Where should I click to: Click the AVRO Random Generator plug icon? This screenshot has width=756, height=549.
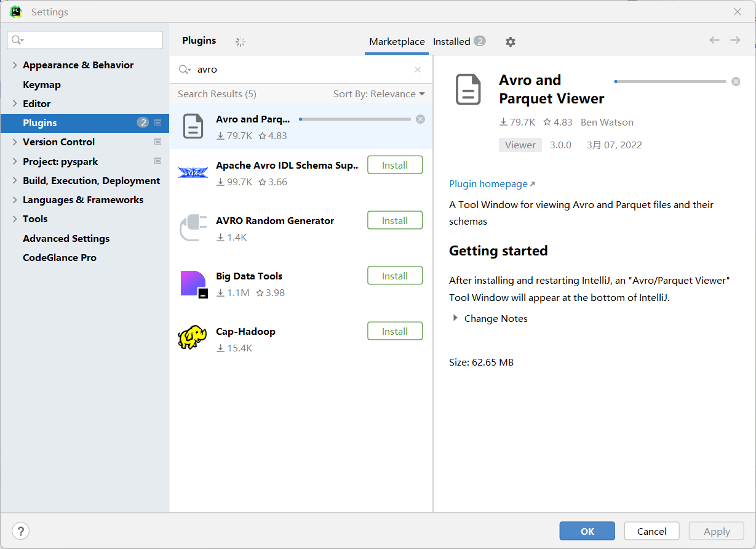click(193, 227)
